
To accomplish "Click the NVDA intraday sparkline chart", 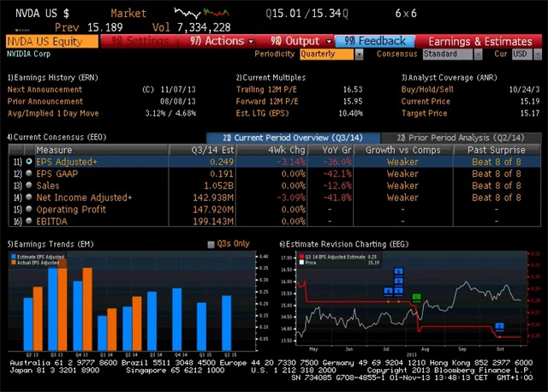I will [202, 14].
